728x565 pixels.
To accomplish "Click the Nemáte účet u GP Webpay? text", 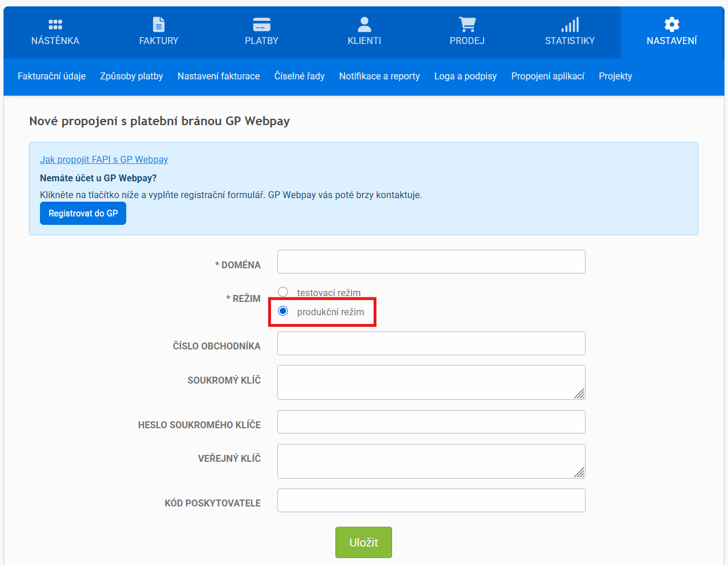I will pyautogui.click(x=98, y=178).
